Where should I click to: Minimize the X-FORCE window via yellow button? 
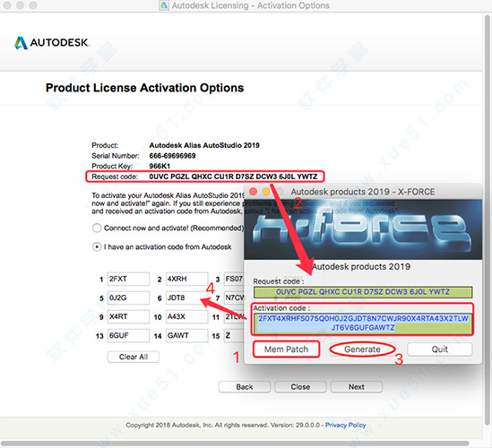(x=266, y=192)
